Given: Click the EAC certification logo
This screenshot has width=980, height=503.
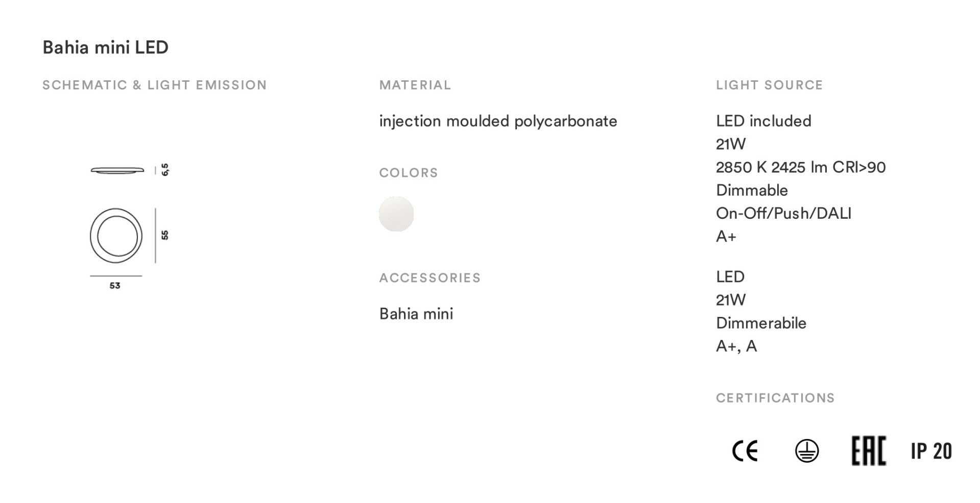Looking at the screenshot, I should point(868,451).
